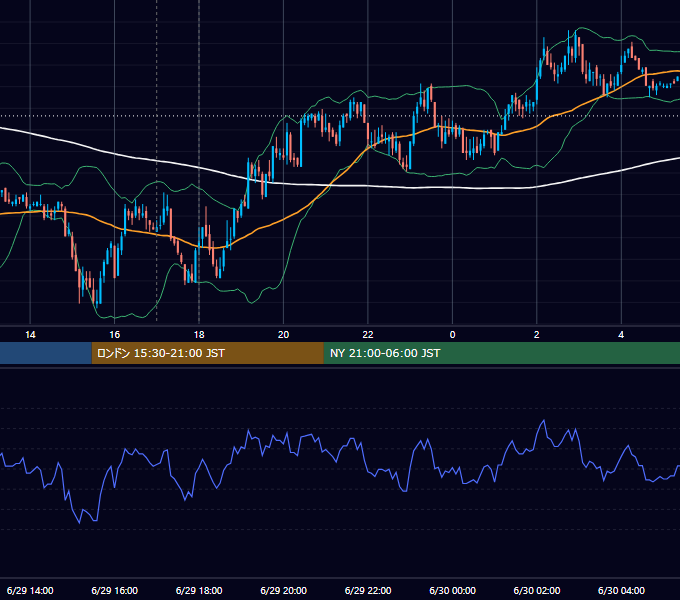Click the 6/29 16:00 date label
680x600 pixels.
tap(114, 590)
